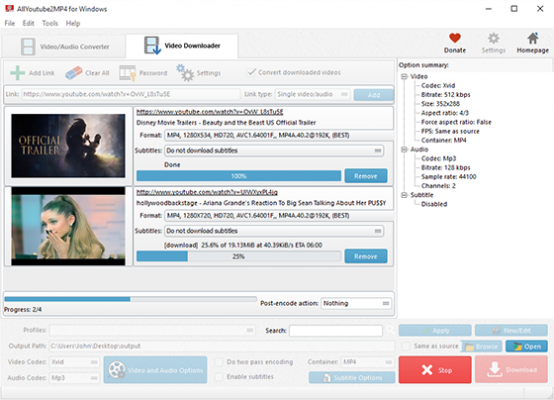554x400 pixels.
Task: Open the Password key icon
Action: pos(127,73)
